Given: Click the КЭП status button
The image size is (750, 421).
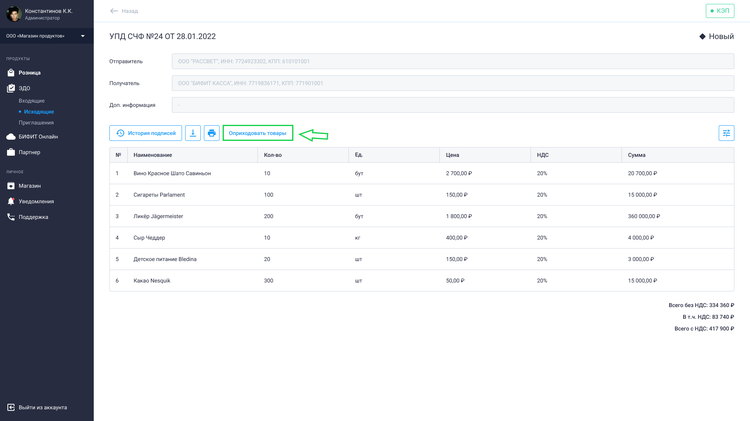Looking at the screenshot, I should [720, 11].
